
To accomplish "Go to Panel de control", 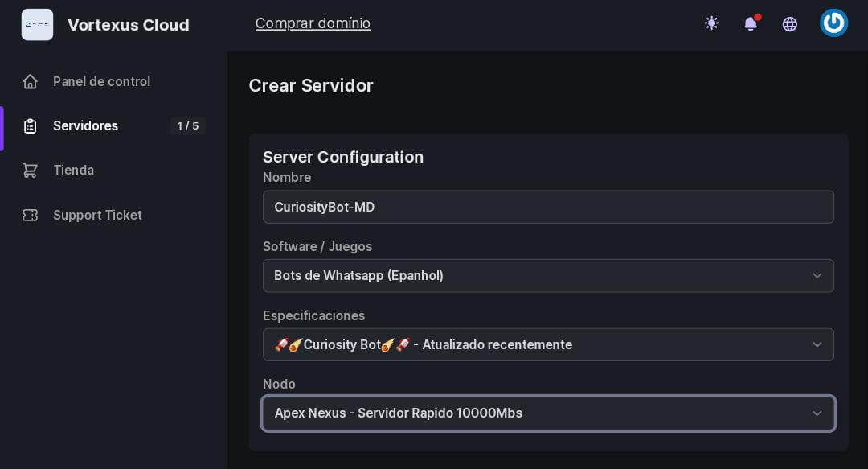I will (101, 81).
